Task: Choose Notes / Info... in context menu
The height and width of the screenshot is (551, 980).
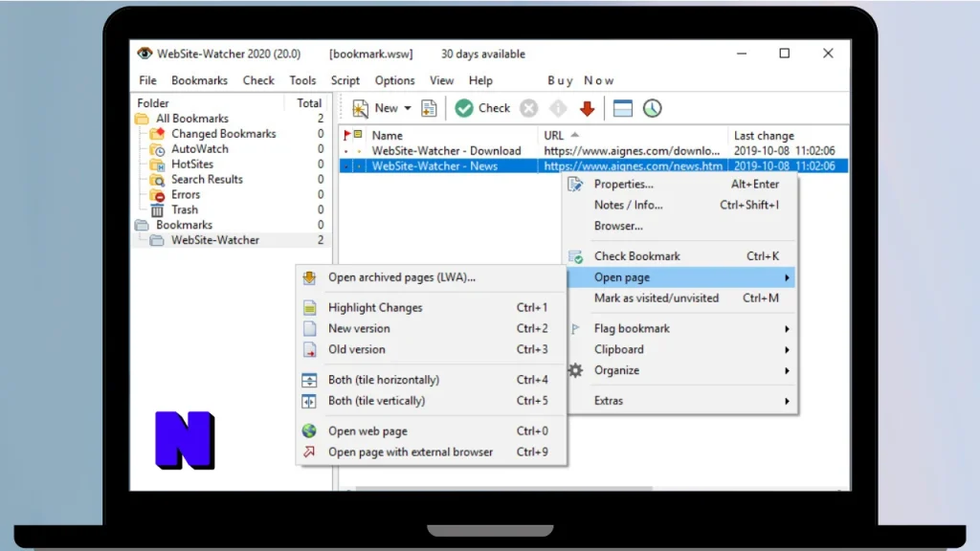Action: point(628,205)
